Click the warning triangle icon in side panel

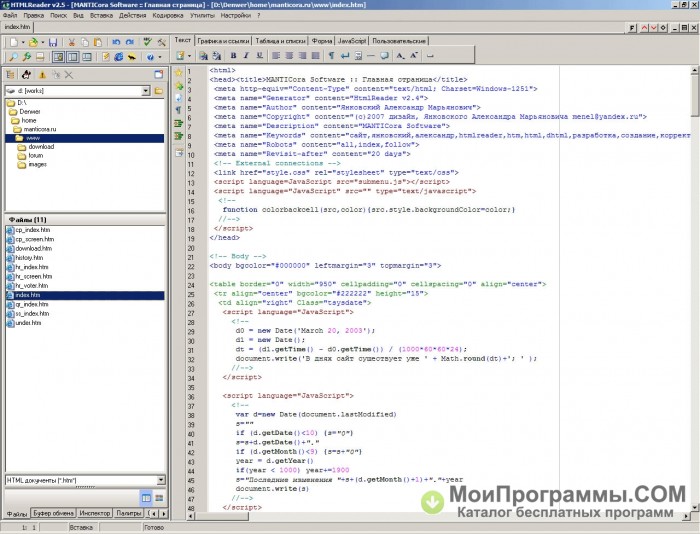[x=42, y=75]
